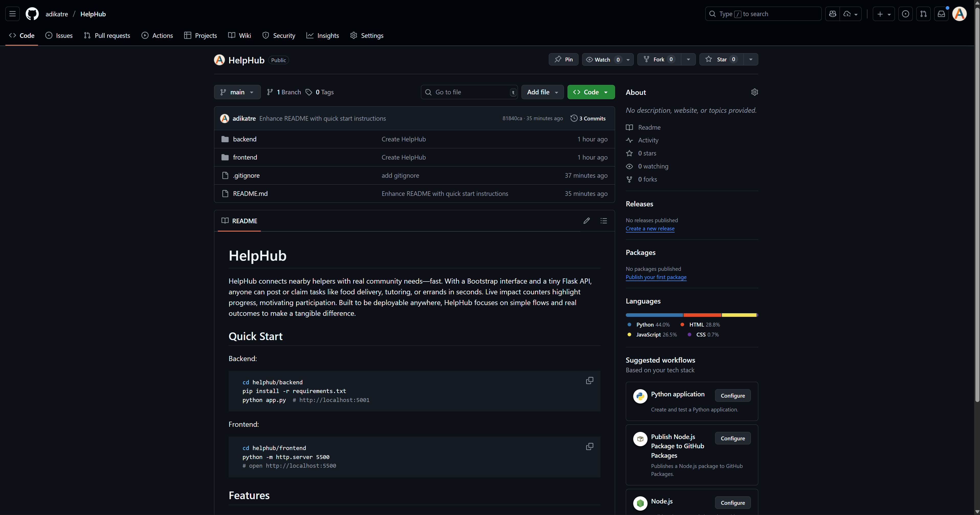
Task: Click Create a new release link
Action: click(650, 229)
